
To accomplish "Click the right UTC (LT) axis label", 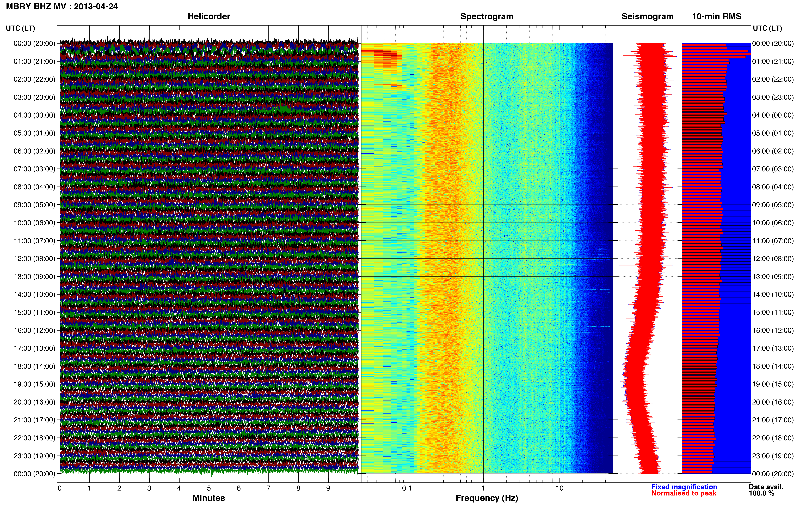I will point(767,28).
